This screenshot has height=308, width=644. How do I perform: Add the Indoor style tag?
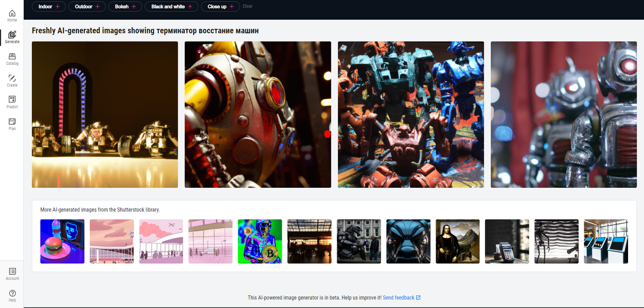pos(49,6)
